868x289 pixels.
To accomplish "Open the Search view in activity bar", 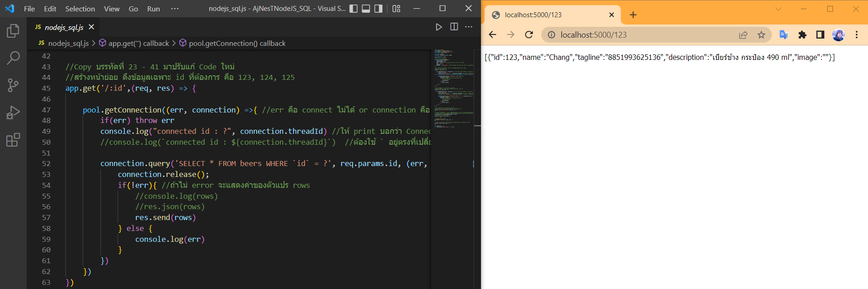I will (x=13, y=58).
